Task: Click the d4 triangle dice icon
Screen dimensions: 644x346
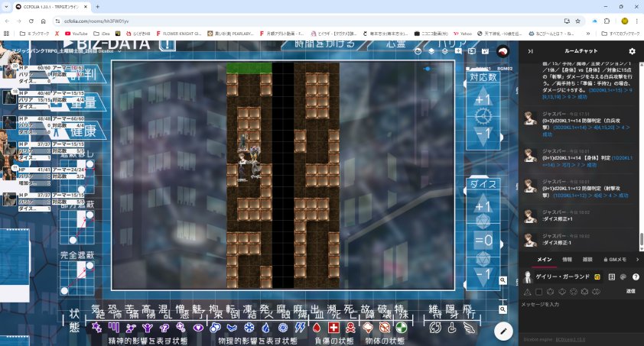Action: [x=527, y=292]
